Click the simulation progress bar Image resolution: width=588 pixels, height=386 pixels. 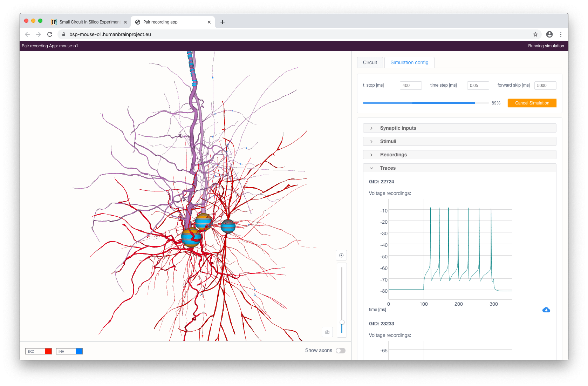(425, 103)
